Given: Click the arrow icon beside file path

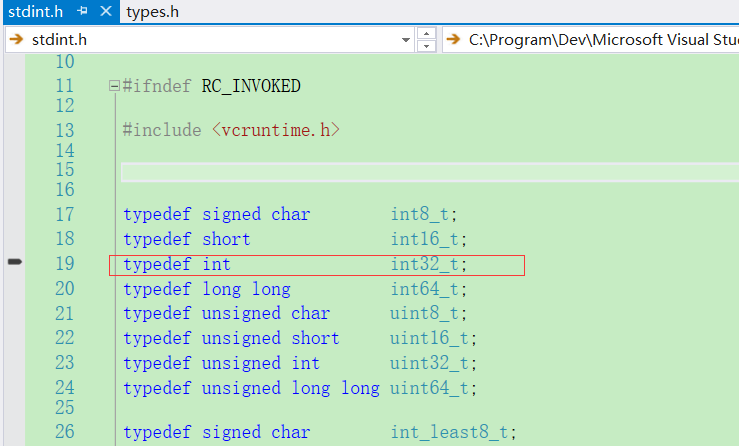Looking at the screenshot, I should (x=453, y=39).
